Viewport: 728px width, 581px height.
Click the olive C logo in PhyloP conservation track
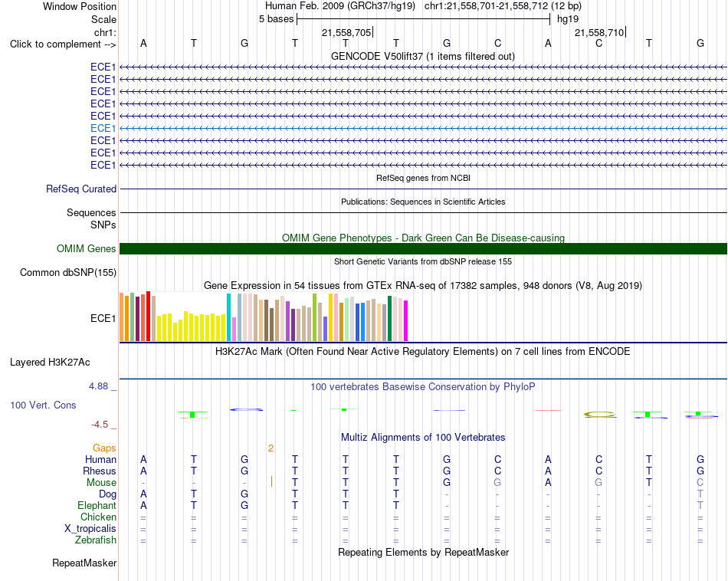click(x=599, y=414)
